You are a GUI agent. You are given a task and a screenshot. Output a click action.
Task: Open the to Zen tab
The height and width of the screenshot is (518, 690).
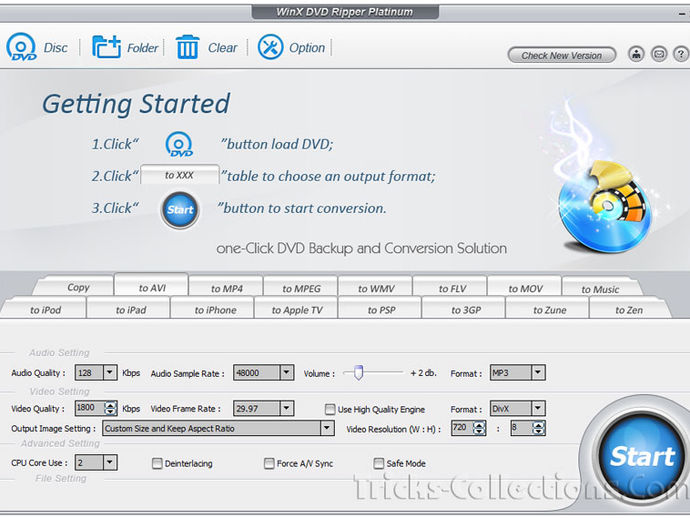[x=629, y=309]
